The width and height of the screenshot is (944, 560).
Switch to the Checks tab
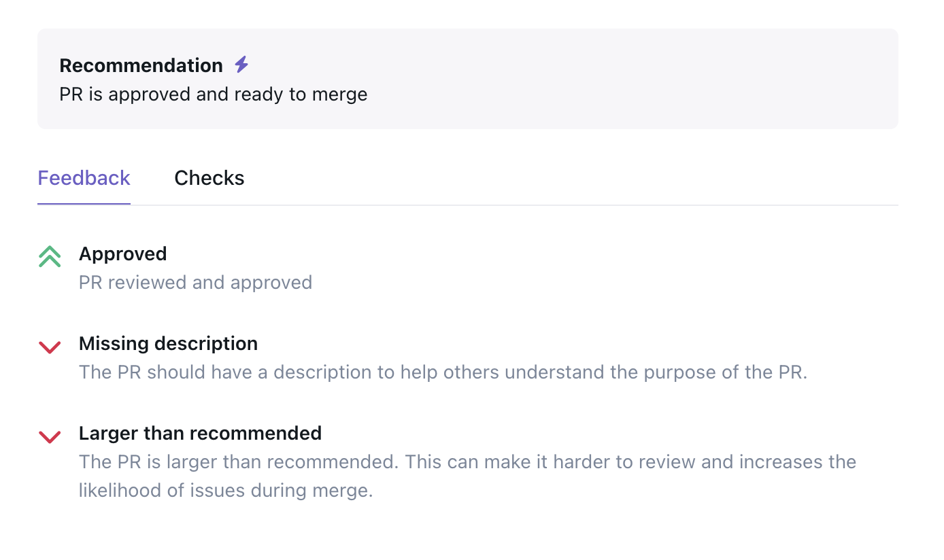[x=209, y=178]
